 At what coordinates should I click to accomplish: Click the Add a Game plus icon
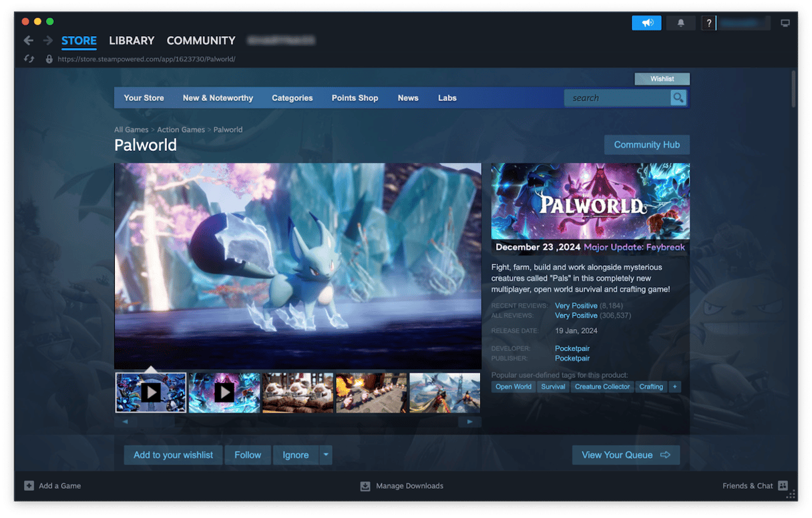[x=29, y=486]
